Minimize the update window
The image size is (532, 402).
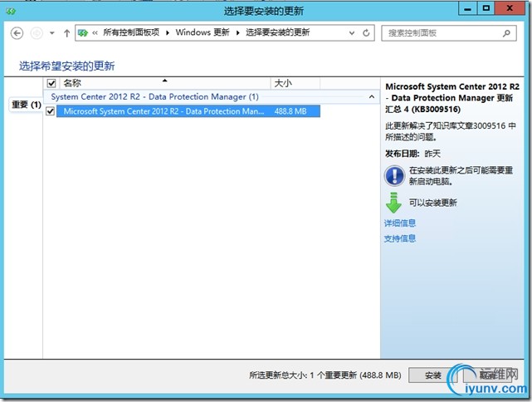pyautogui.click(x=467, y=8)
